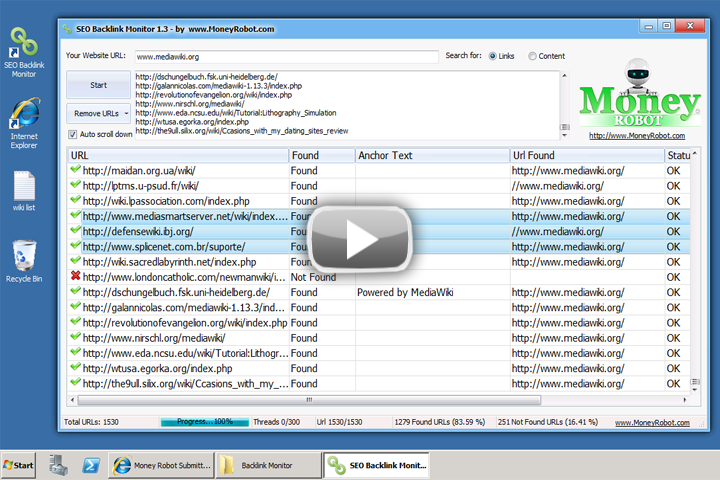
Task: Click the video play button overlay
Action: tap(360, 239)
